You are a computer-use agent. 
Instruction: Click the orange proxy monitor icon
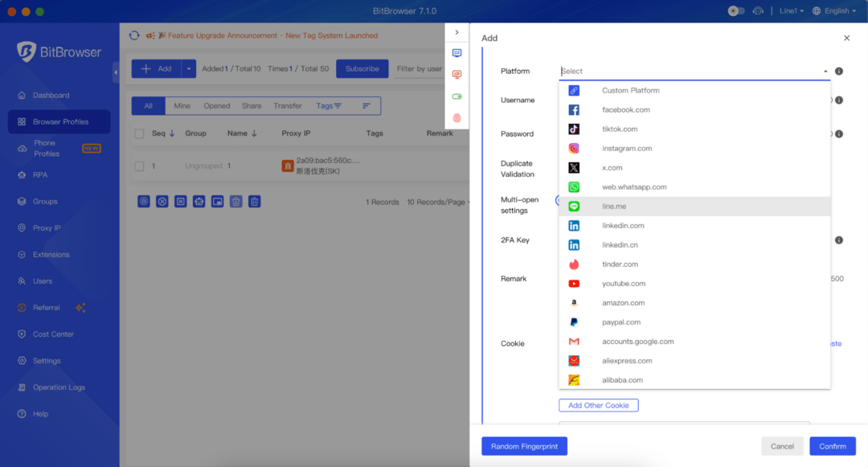click(457, 74)
